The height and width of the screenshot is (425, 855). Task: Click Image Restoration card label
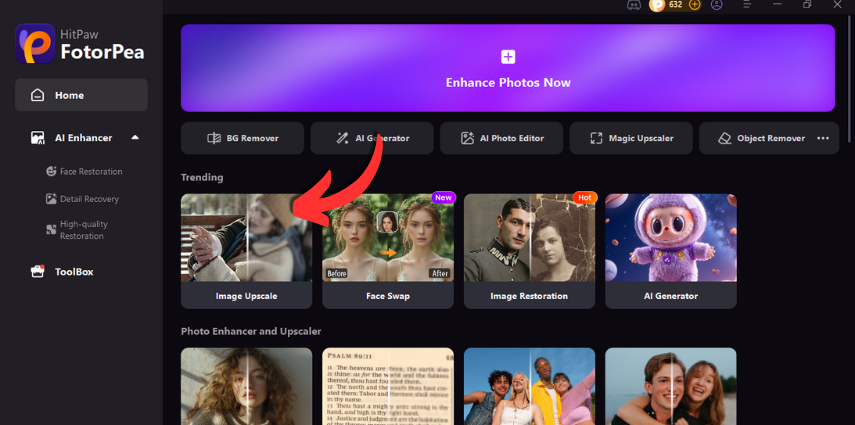point(529,296)
